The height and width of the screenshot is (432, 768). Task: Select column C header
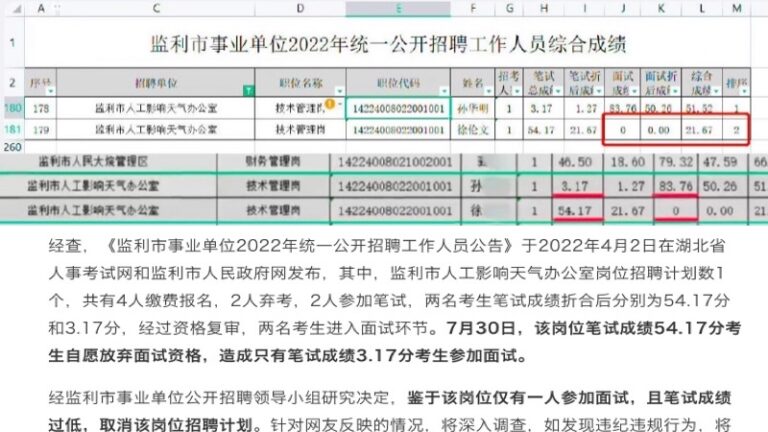[x=156, y=8]
